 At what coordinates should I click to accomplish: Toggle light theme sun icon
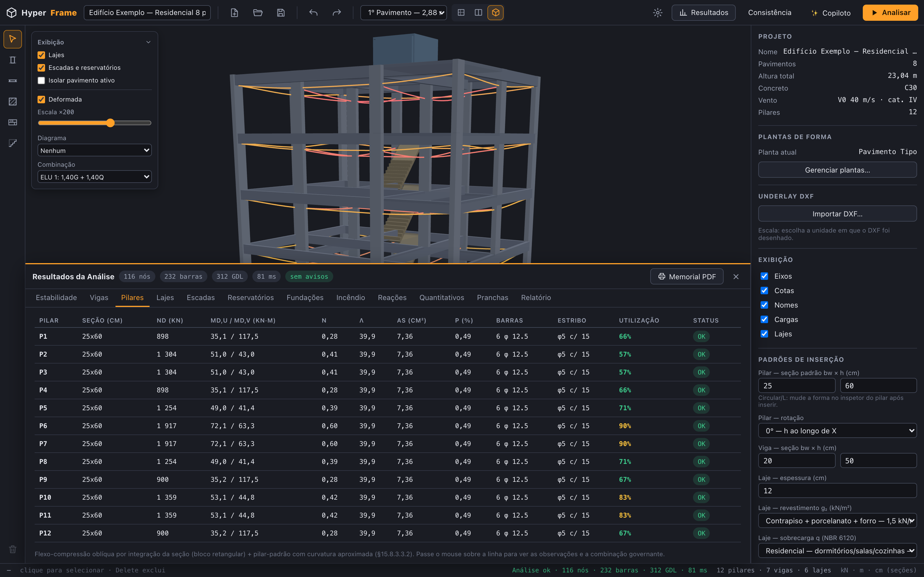click(x=657, y=13)
